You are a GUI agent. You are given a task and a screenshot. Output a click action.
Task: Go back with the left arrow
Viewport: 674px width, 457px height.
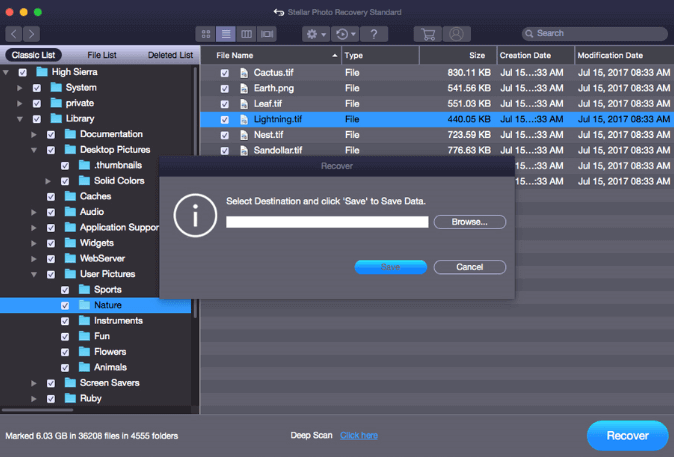[13, 34]
